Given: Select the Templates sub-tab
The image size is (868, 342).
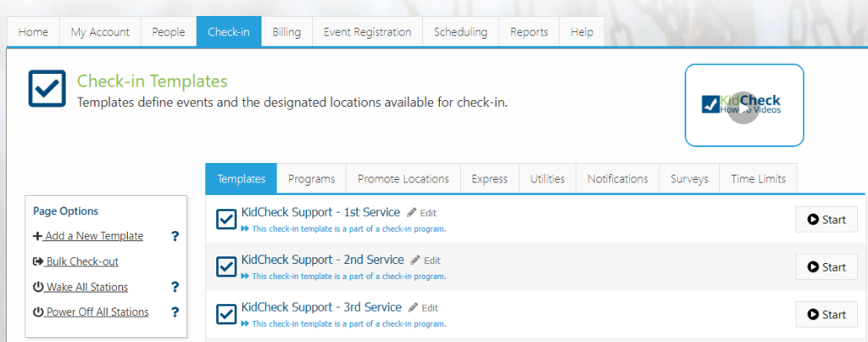Looking at the screenshot, I should 241,179.
